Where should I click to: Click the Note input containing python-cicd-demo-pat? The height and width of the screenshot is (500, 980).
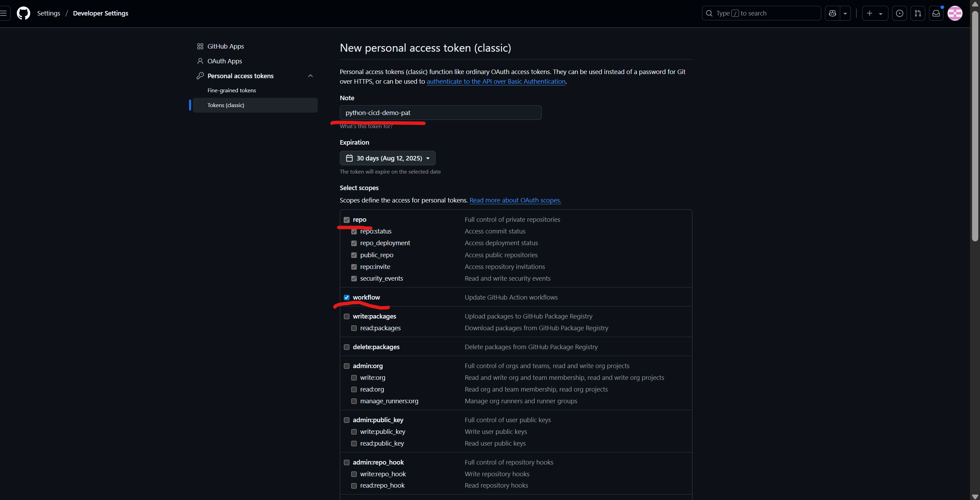pyautogui.click(x=440, y=113)
